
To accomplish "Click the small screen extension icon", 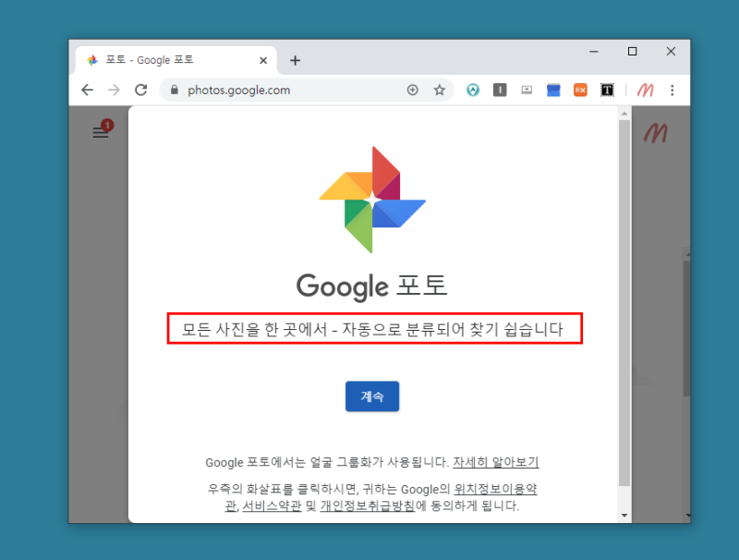I will point(527,90).
